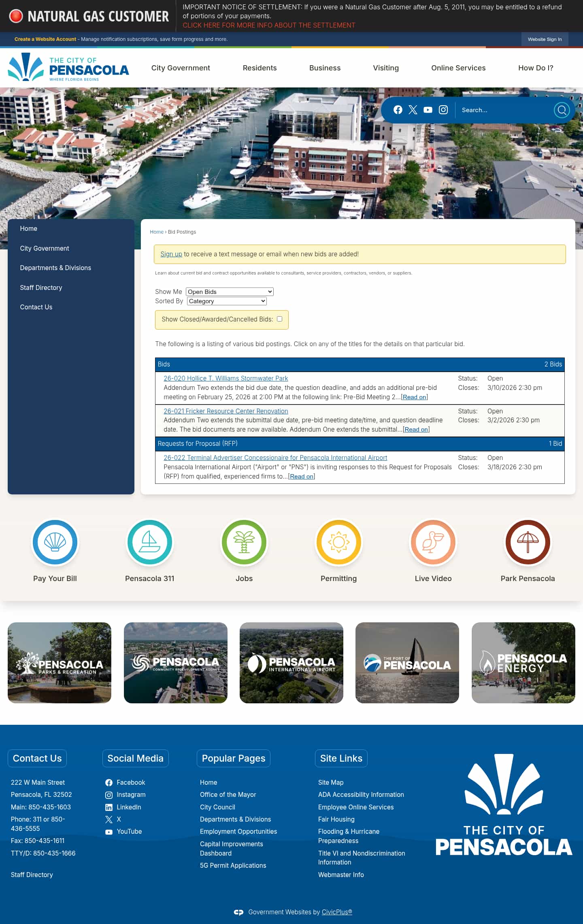Click Employment Opportunities footer link
The width and height of the screenshot is (583, 924).
[238, 832]
